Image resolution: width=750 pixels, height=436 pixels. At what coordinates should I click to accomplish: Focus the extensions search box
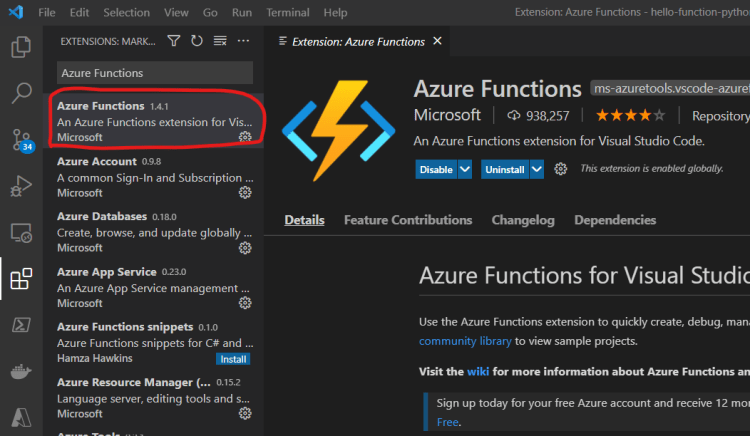155,73
